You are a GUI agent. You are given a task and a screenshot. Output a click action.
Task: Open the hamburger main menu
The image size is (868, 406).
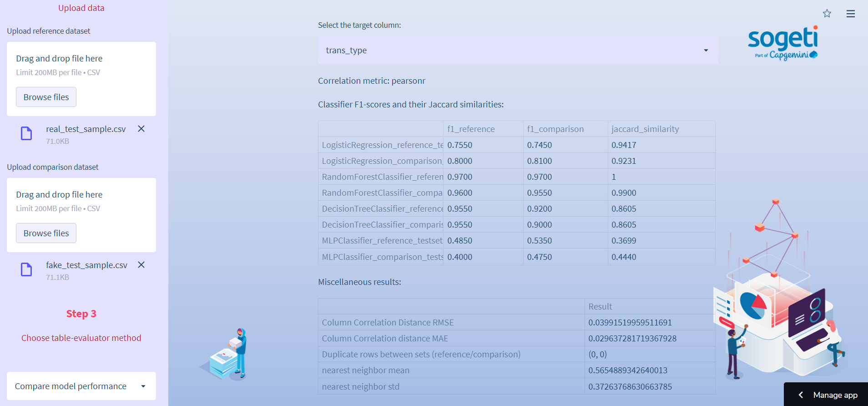coord(850,14)
